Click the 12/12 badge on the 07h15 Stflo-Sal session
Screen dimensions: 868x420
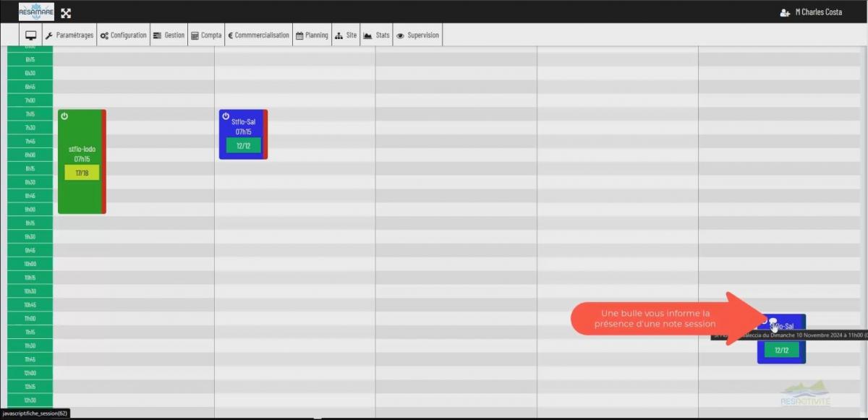click(243, 145)
